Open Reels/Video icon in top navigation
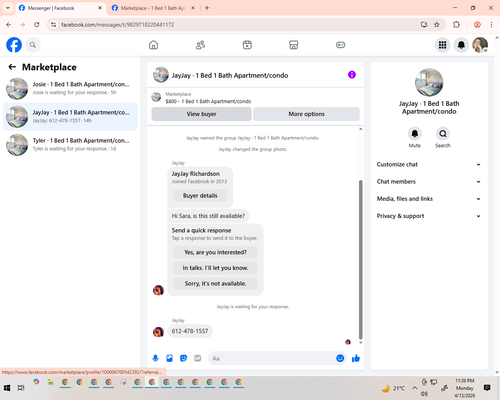This screenshot has height=400, width=500. pos(247,45)
